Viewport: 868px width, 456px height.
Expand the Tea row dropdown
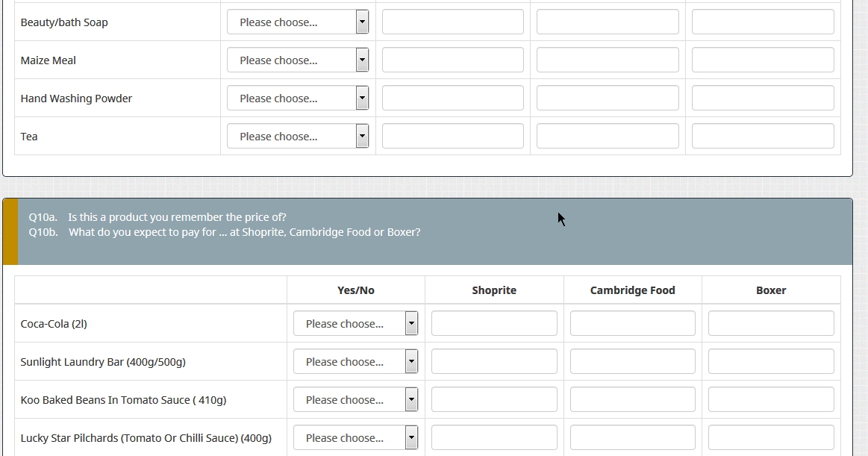(298, 137)
